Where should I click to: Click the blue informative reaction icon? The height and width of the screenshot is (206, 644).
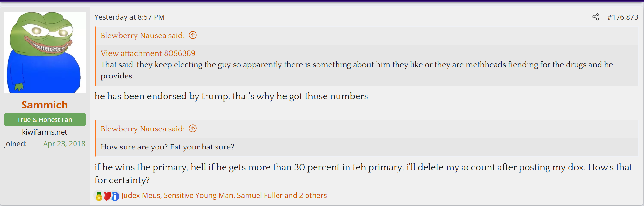[x=115, y=196]
